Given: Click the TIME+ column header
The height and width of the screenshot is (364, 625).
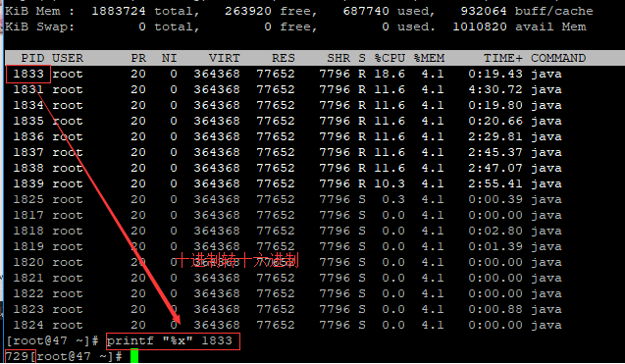Looking at the screenshot, I should 502,58.
